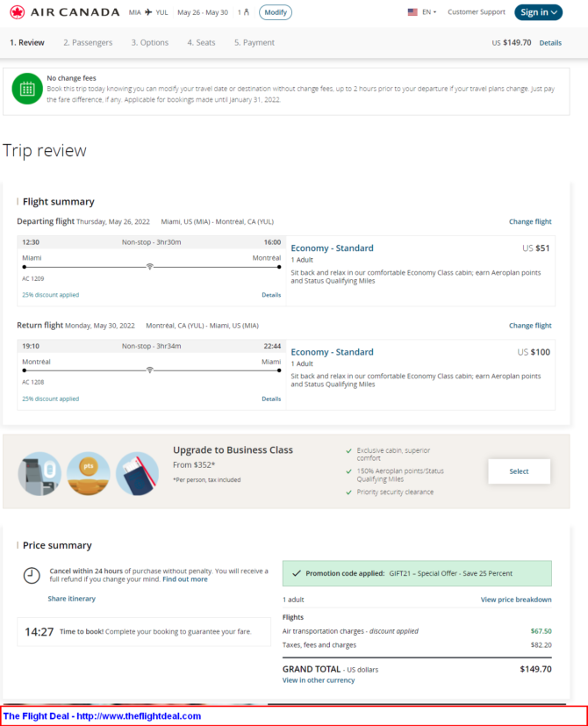Image resolution: width=588 pixels, height=726 pixels.
Task: Click the business class seat image
Action: click(39, 474)
